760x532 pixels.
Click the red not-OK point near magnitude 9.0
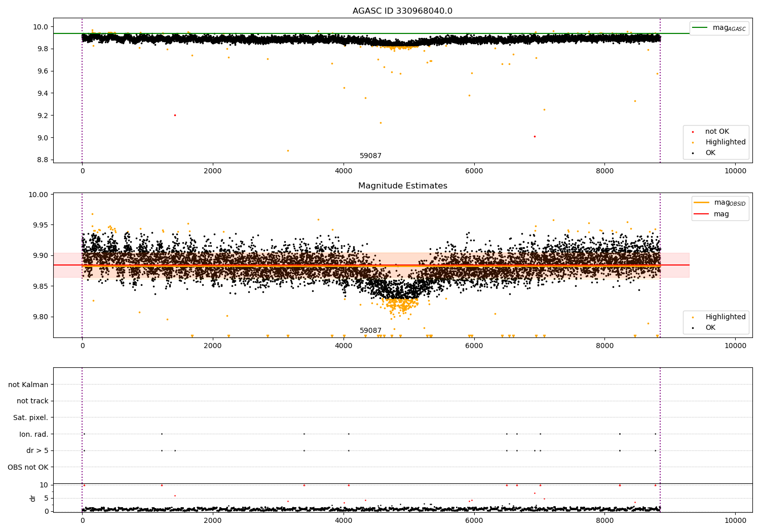(534, 136)
